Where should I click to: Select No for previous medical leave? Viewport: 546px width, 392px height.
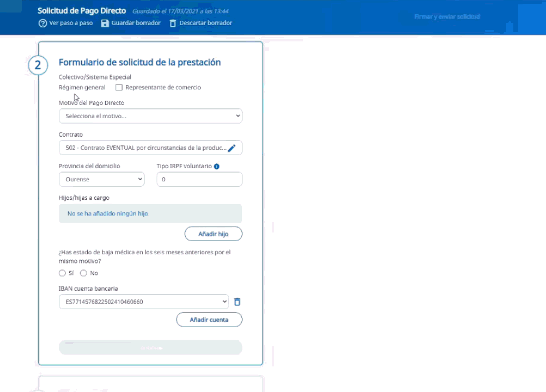point(83,273)
